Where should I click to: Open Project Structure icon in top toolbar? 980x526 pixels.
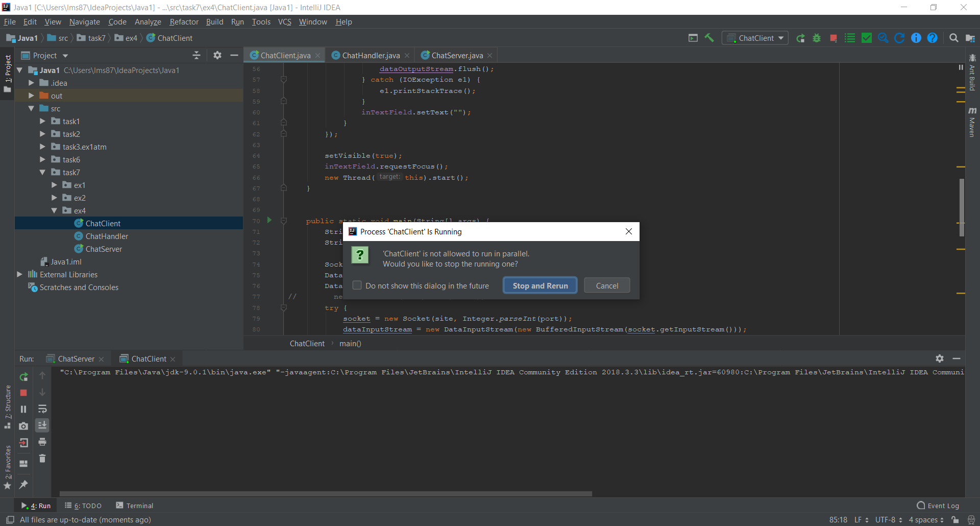[970, 38]
